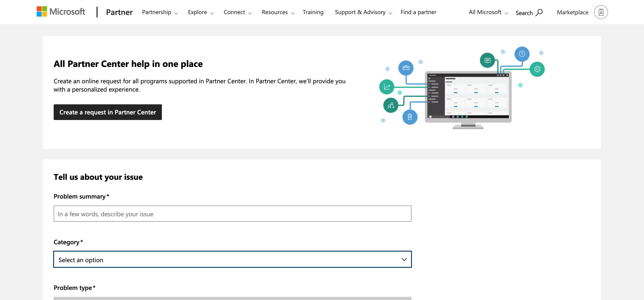The image size is (644, 300).
Task: Click the Search magnifier icon
Action: (539, 13)
